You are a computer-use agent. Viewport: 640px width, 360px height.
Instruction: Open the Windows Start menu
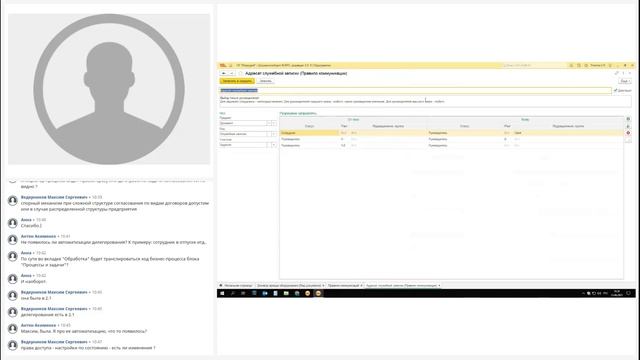(x=222, y=293)
